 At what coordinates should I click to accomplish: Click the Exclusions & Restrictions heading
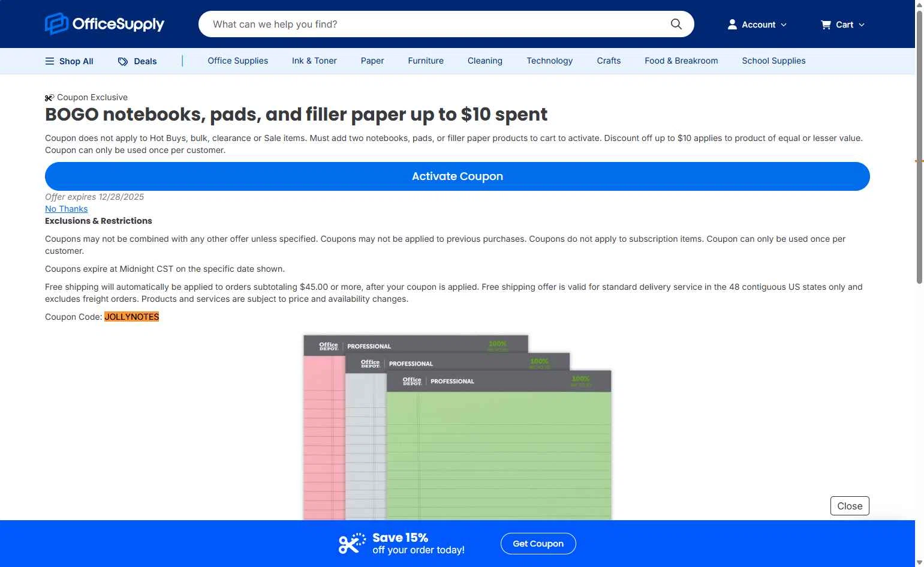click(x=98, y=221)
